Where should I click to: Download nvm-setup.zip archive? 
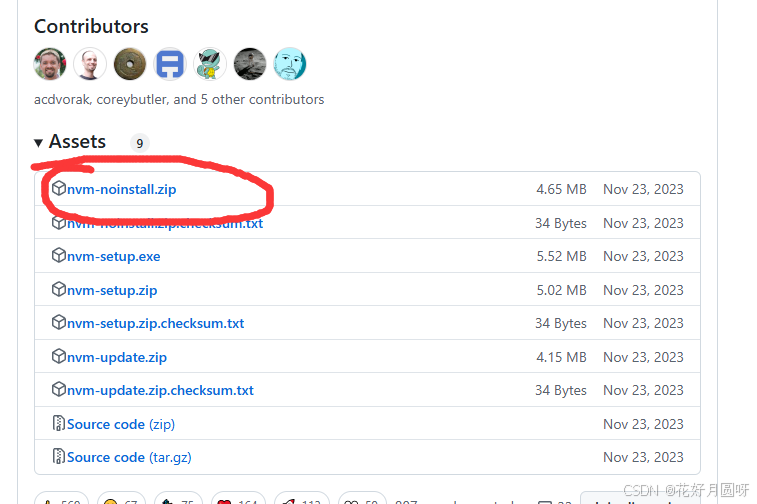[112, 290]
